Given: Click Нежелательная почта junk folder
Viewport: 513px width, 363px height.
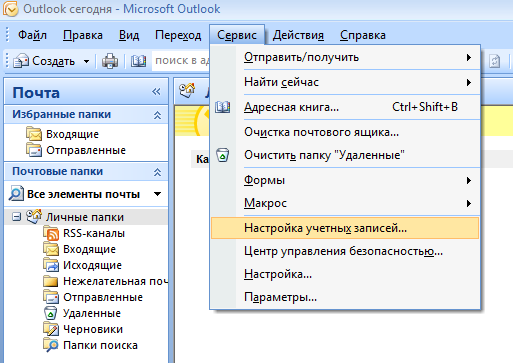Looking at the screenshot, I should point(106,281).
